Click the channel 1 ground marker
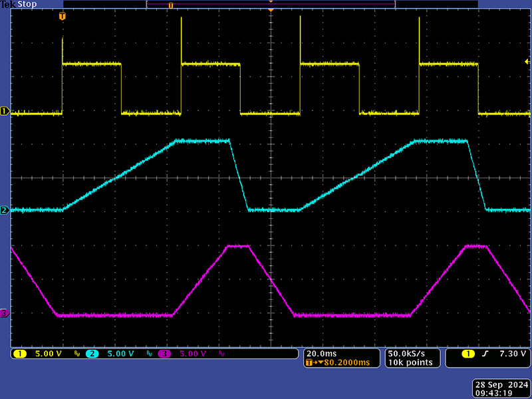This screenshot has height=399, width=532. pyautogui.click(x=4, y=111)
